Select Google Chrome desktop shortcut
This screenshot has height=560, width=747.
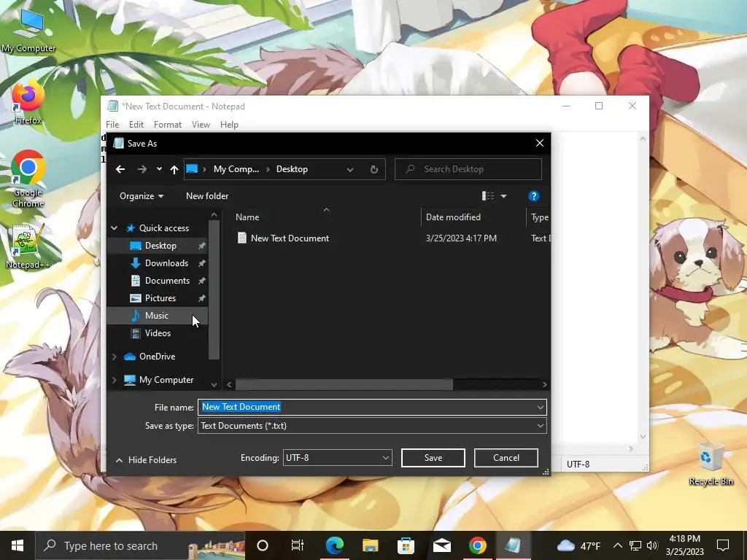coord(28,179)
